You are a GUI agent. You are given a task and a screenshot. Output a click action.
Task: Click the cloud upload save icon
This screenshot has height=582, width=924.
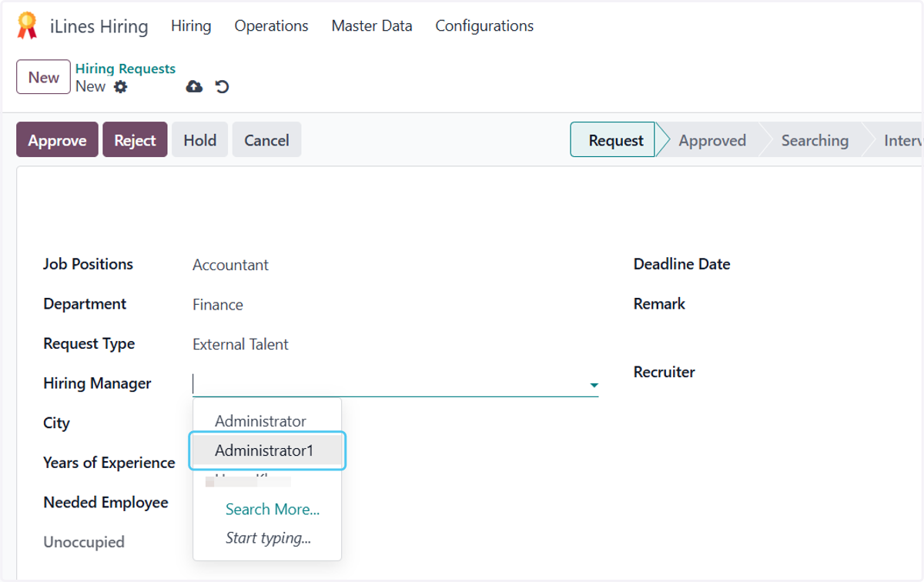194,87
